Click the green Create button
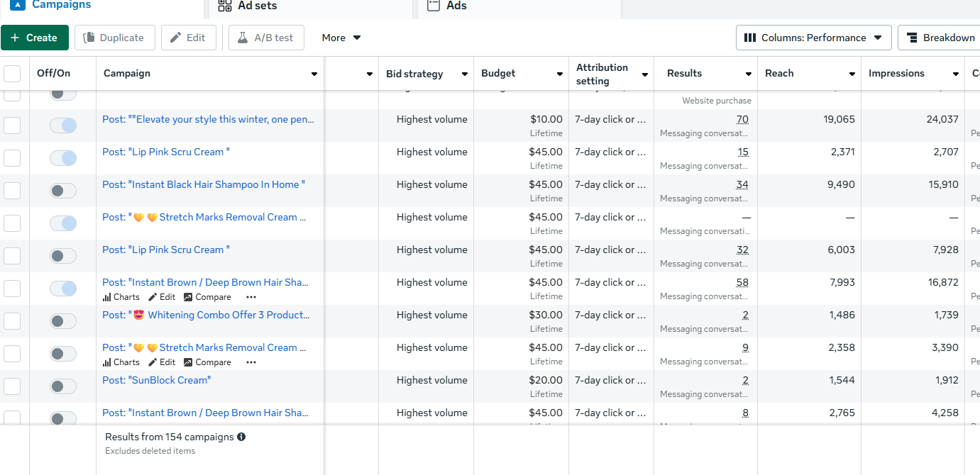The image size is (980, 475). tap(34, 38)
